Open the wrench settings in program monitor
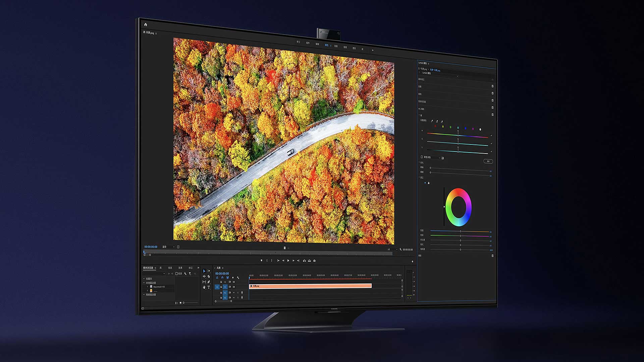 400,249
